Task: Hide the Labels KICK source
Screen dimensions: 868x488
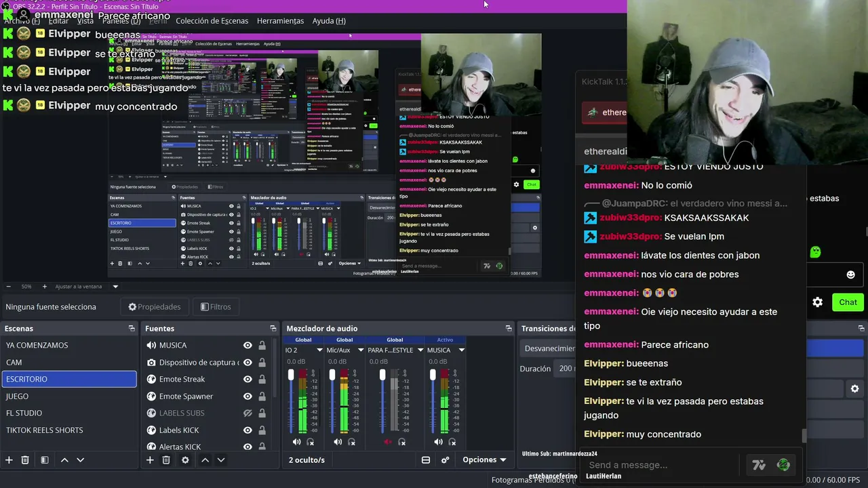Action: click(248, 430)
